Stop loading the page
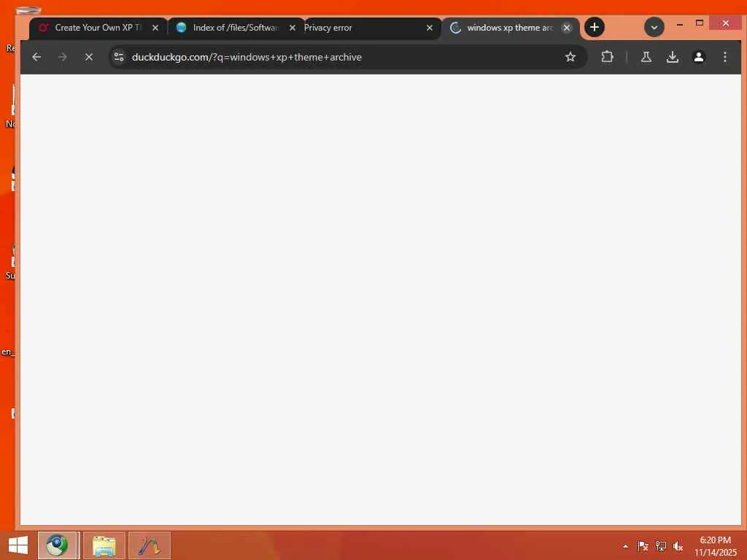The height and width of the screenshot is (560, 747). pyautogui.click(x=88, y=57)
